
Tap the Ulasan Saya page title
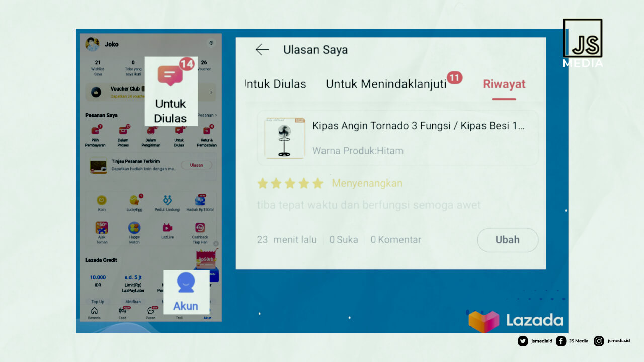[315, 50]
